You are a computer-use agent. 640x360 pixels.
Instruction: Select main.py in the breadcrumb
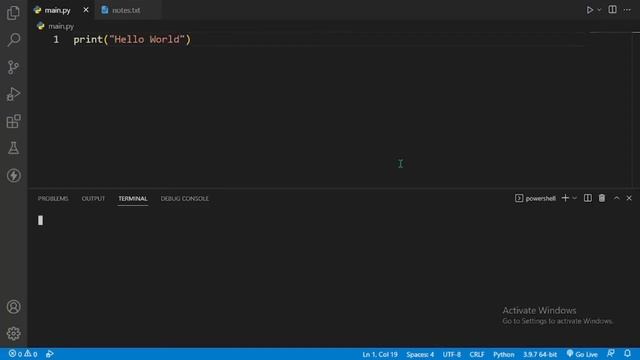[60, 27]
